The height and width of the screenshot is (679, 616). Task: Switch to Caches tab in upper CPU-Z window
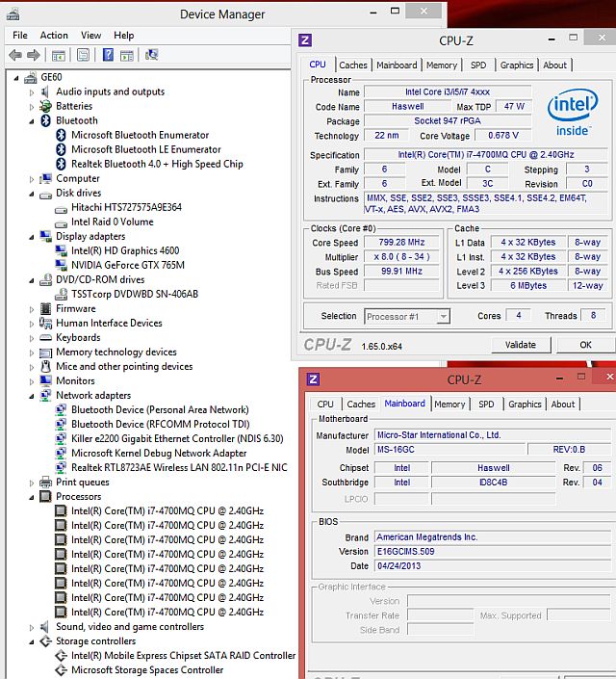click(353, 65)
